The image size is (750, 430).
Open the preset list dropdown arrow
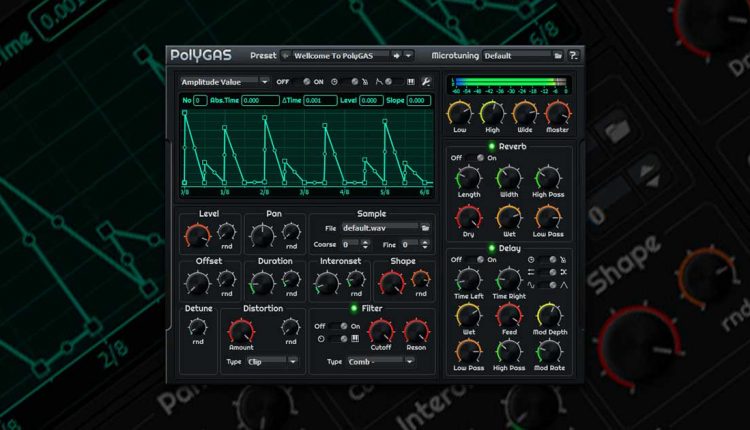click(x=408, y=56)
